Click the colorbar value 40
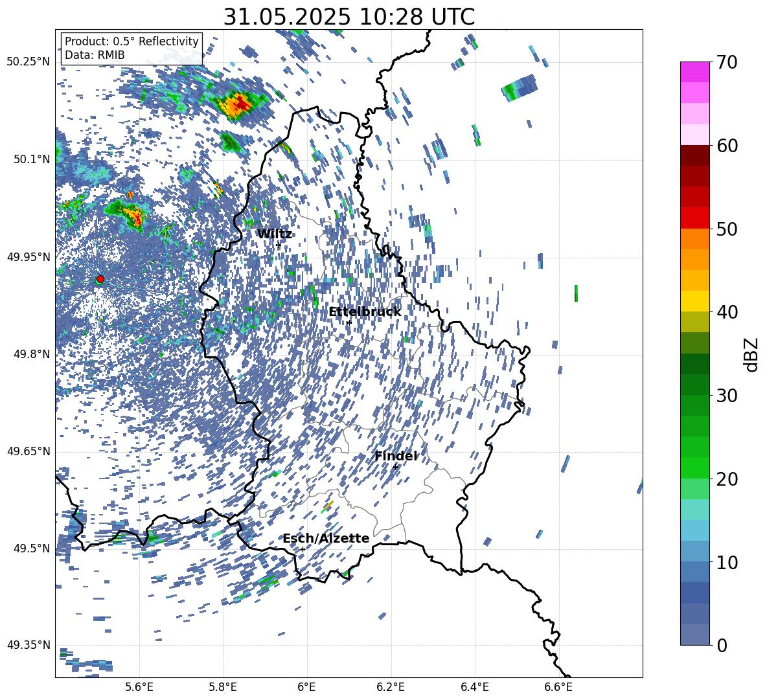This screenshot has height=700, width=767. click(x=727, y=312)
